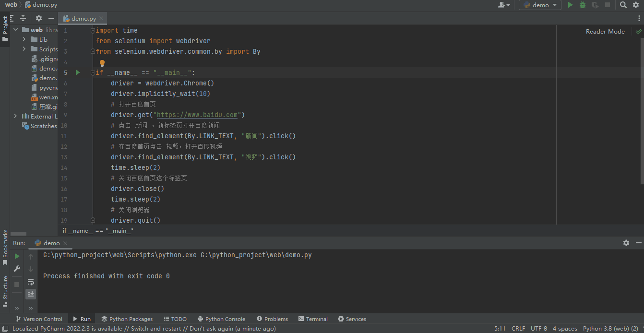The width and height of the screenshot is (644, 333).
Task: Close the demo run tab
Action: pyautogui.click(x=65, y=243)
